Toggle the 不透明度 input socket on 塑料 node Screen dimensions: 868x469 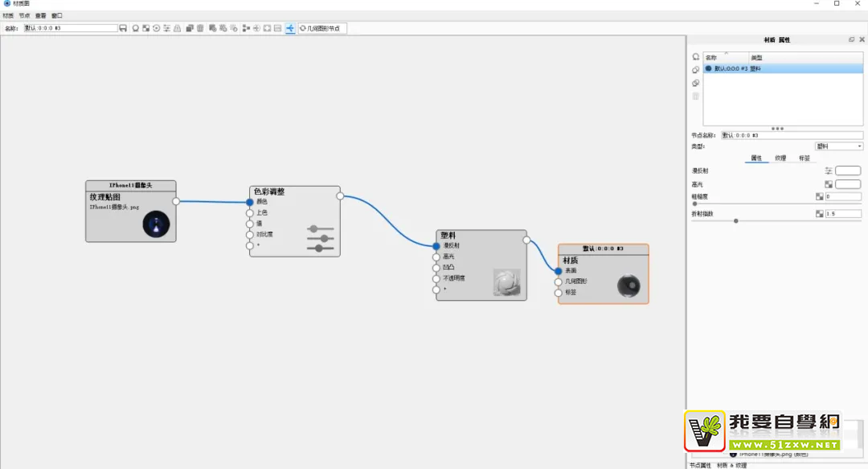pyautogui.click(x=436, y=278)
